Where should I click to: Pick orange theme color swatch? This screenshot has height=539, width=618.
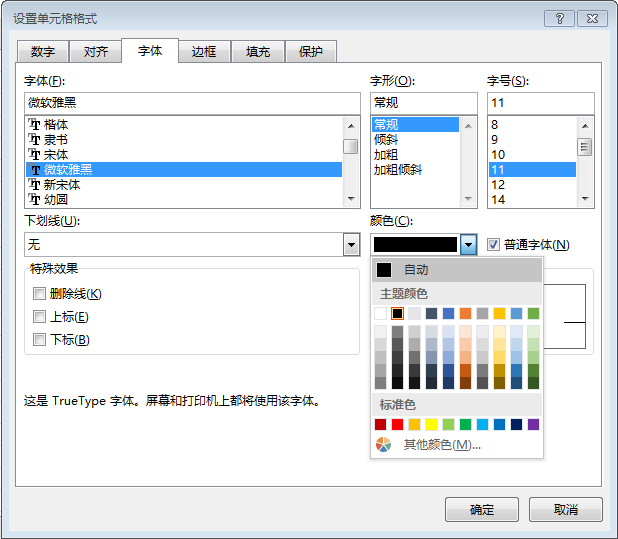coord(465,313)
